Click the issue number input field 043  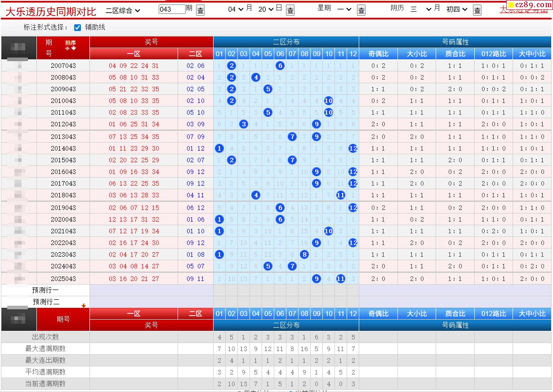coord(172,9)
